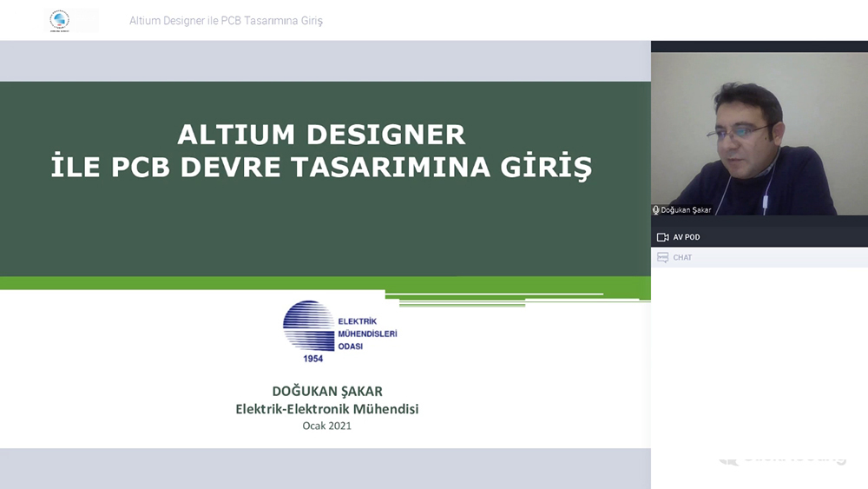Viewport: 868px width, 489px height.
Task: Click the microphone icon beside Doğukan Şakar
Action: tap(655, 210)
